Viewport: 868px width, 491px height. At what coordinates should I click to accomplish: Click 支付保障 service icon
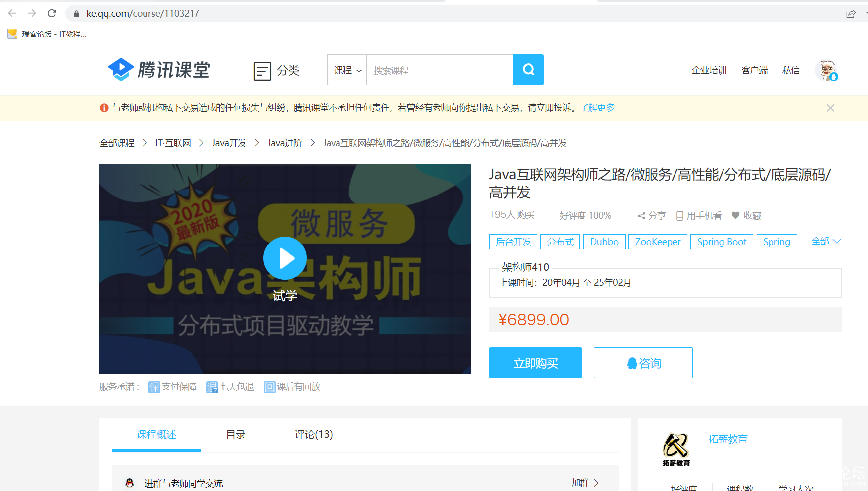pos(154,387)
